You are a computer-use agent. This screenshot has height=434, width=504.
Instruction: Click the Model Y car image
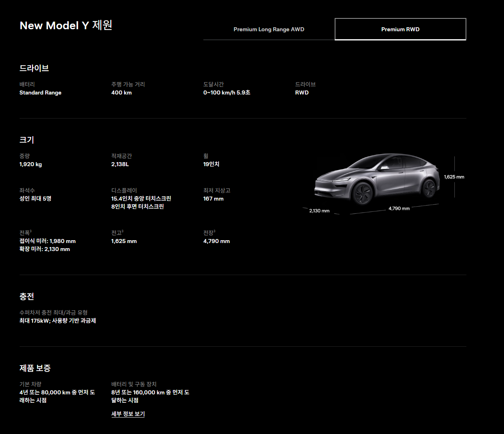pyautogui.click(x=377, y=179)
